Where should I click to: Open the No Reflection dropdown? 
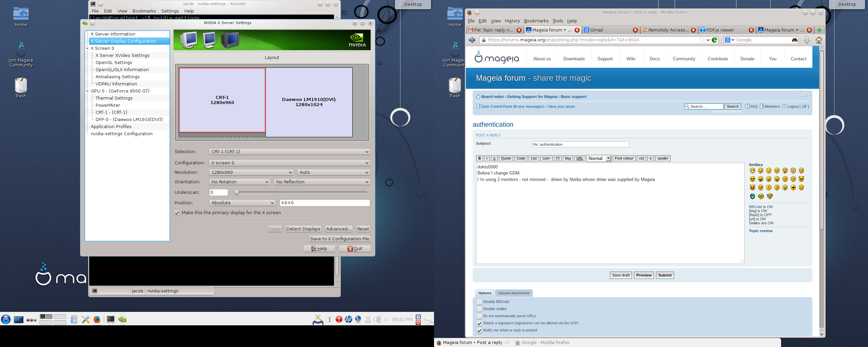322,182
